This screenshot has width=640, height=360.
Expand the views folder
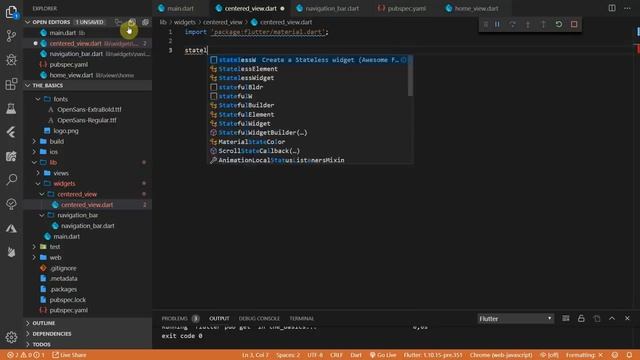tap(38, 173)
